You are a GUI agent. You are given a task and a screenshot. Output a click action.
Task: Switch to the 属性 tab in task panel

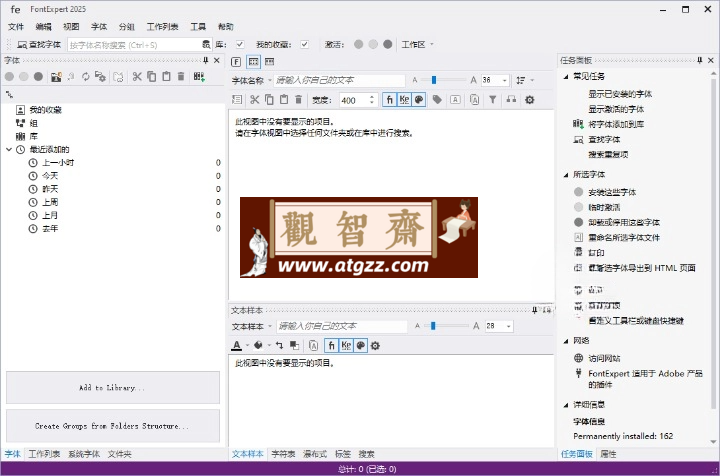608,454
